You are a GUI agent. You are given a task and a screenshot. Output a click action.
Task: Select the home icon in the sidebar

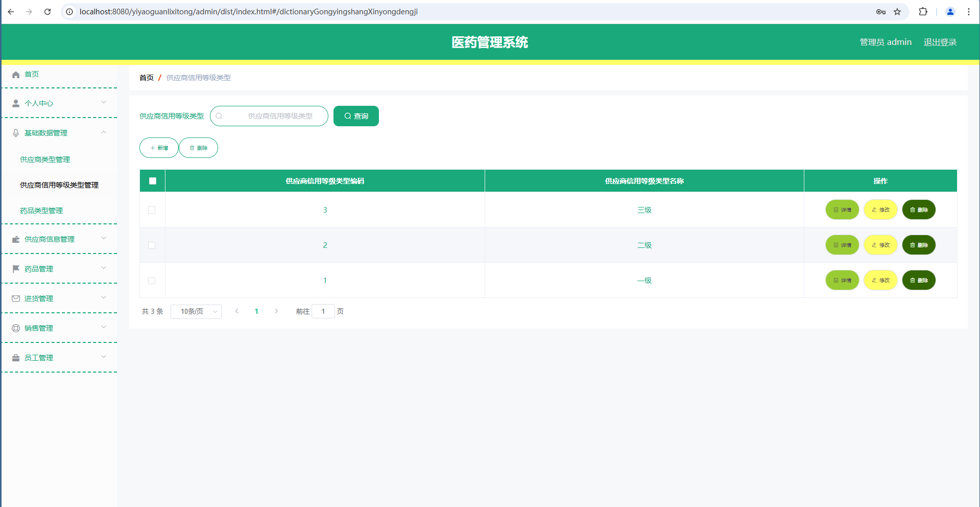pos(15,74)
